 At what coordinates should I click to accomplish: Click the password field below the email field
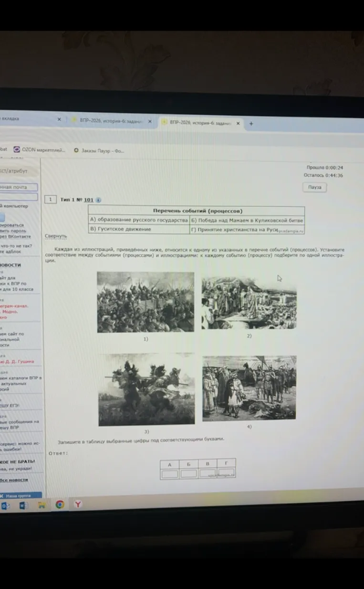pyautogui.click(x=19, y=197)
